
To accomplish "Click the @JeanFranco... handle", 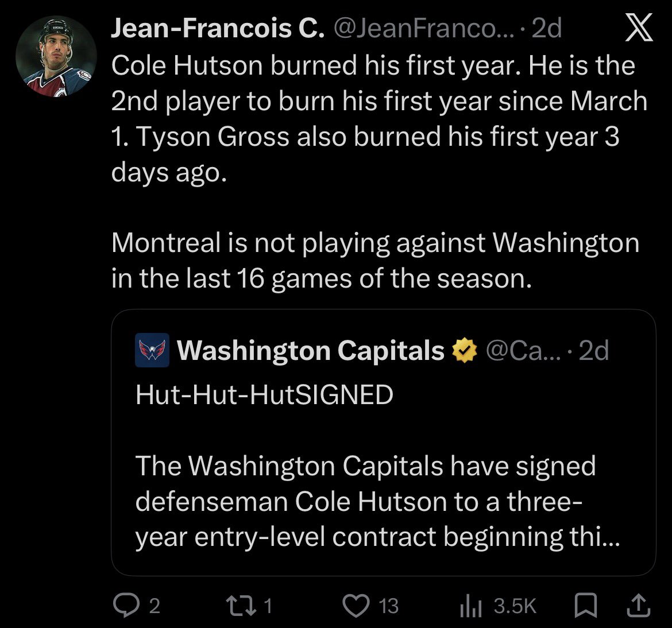I will [x=423, y=29].
